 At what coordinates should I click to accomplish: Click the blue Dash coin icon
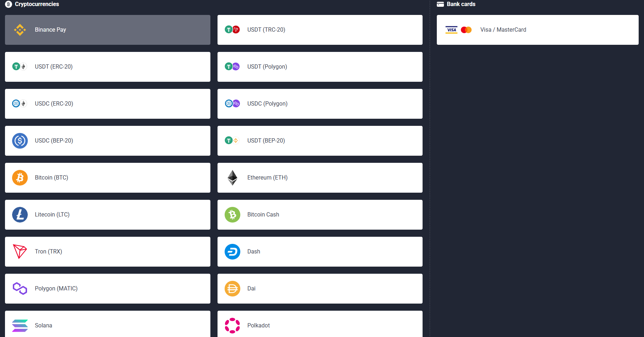232,252
